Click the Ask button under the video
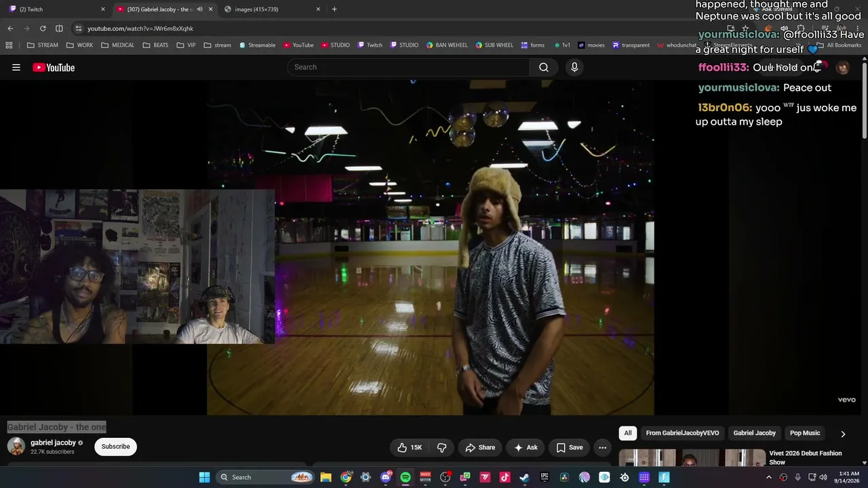 526,447
